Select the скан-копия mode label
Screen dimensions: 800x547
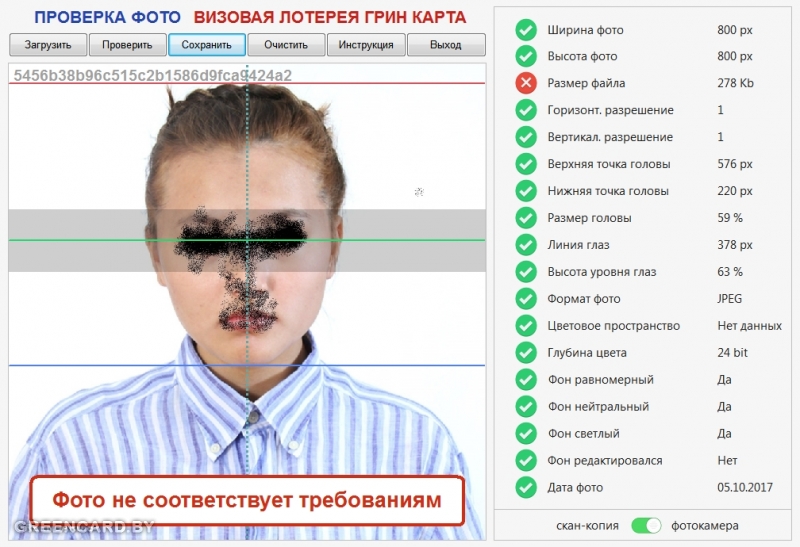click(588, 525)
